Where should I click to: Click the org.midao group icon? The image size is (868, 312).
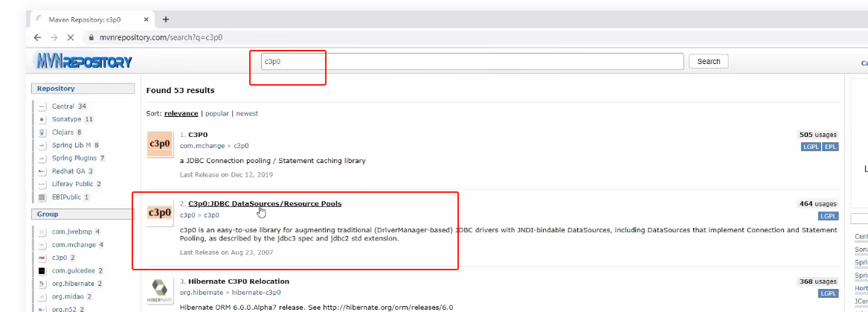click(x=42, y=296)
